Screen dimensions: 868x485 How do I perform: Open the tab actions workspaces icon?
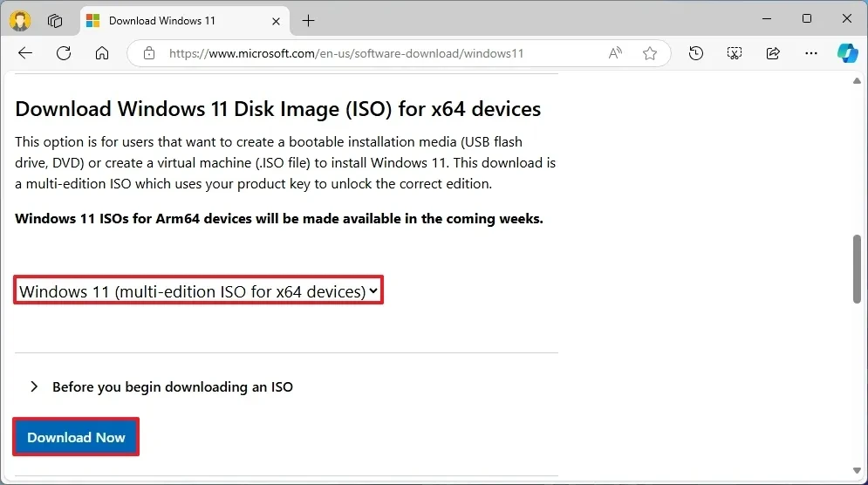tap(55, 20)
